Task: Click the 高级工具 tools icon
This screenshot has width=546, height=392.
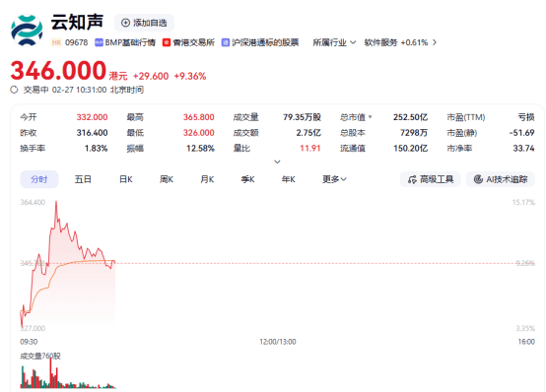Action: click(412, 179)
